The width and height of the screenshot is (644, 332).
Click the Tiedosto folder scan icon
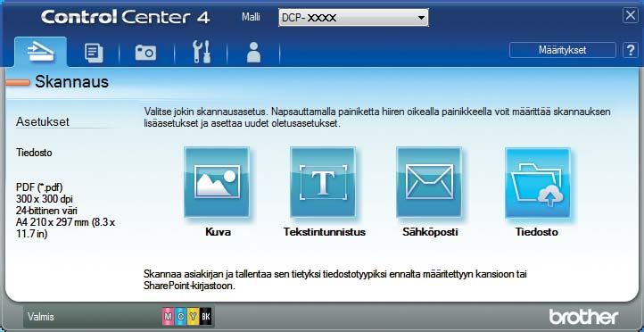(x=538, y=182)
